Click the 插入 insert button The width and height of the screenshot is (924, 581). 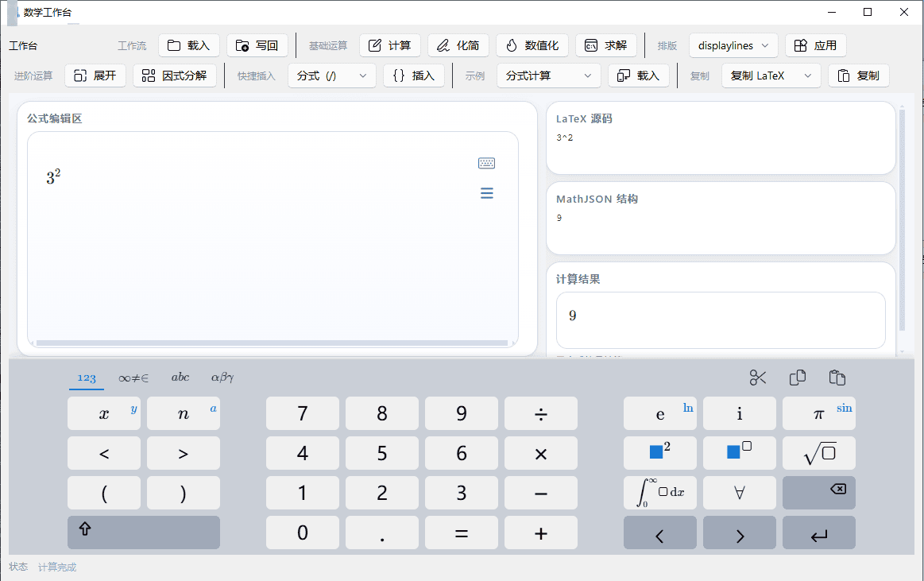(414, 76)
